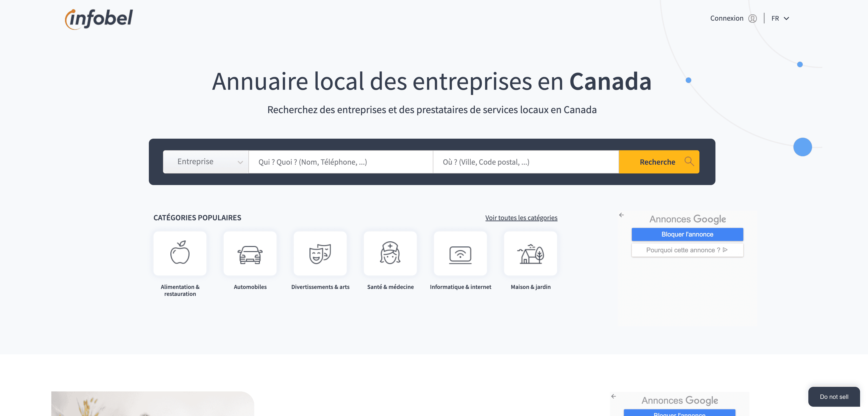Click Pourquoi cette annonce ? button
Viewport: 868px width, 416px height.
point(687,250)
